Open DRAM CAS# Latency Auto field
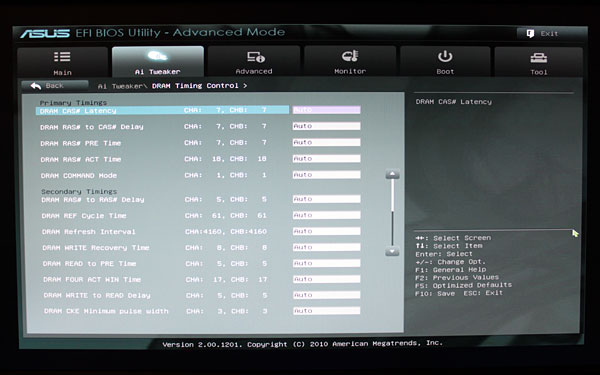 click(x=326, y=110)
